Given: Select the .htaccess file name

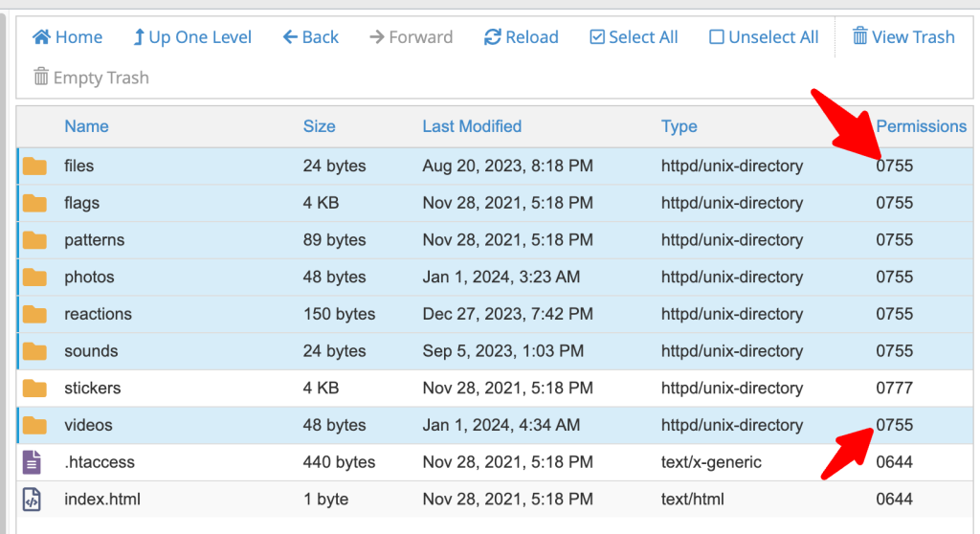Looking at the screenshot, I should pos(100,461).
